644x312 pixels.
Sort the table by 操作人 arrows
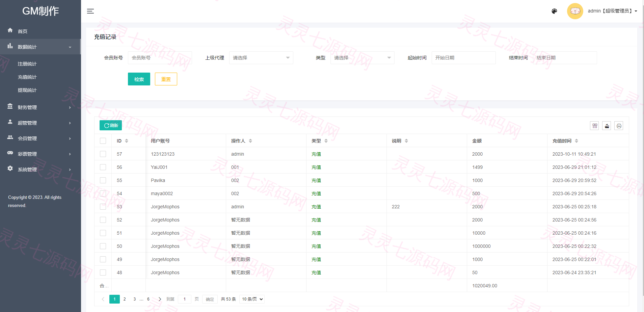250,141
